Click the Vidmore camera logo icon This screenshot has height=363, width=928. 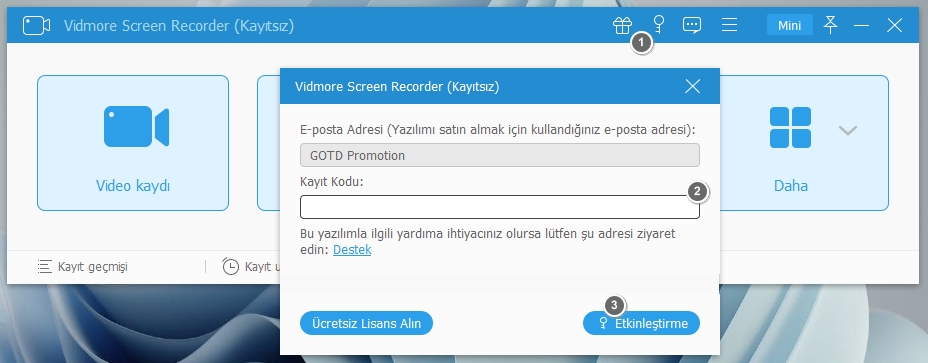[x=36, y=25]
